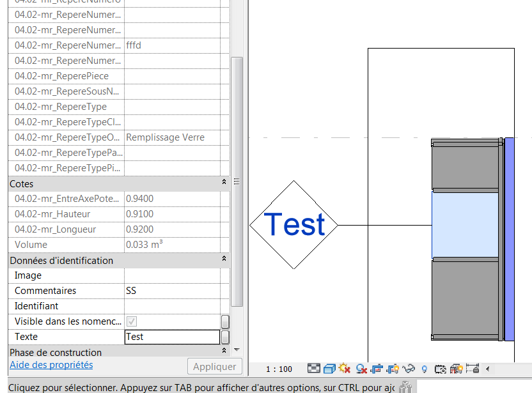Viewport: 532px width, 393px height.
Task: Open the Detail Level icon in view bar
Action: [x=313, y=369]
